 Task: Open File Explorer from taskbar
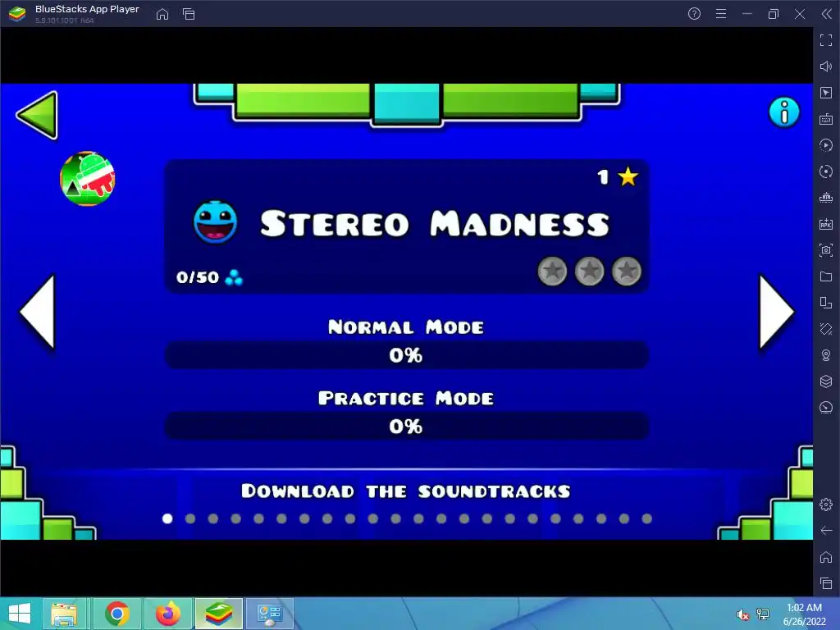coord(64,614)
